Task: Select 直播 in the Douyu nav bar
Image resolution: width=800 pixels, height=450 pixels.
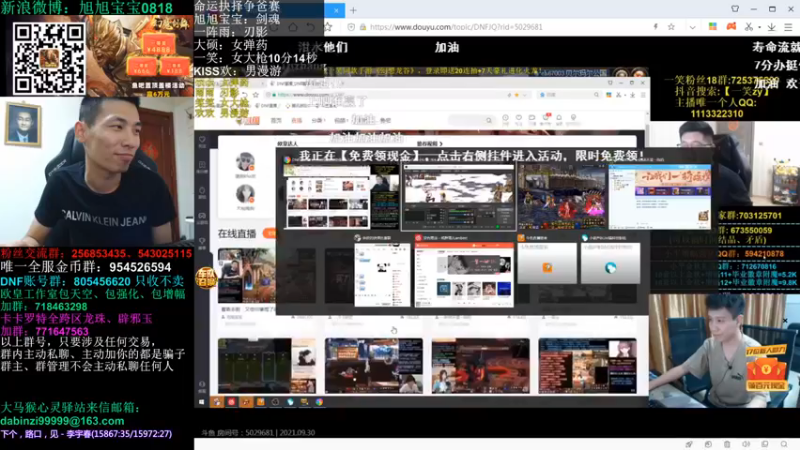Action: point(296,120)
